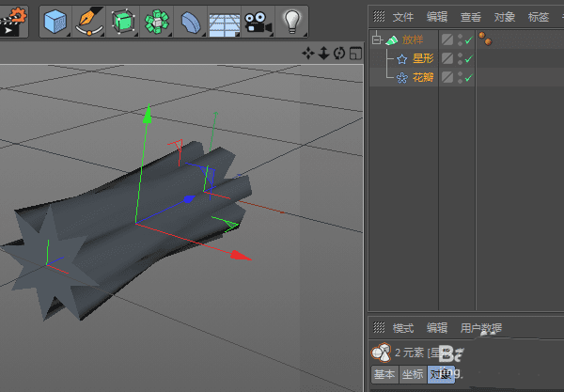Open the Subdivision Surface generator tool
Screen dimensions: 564x392
122,20
